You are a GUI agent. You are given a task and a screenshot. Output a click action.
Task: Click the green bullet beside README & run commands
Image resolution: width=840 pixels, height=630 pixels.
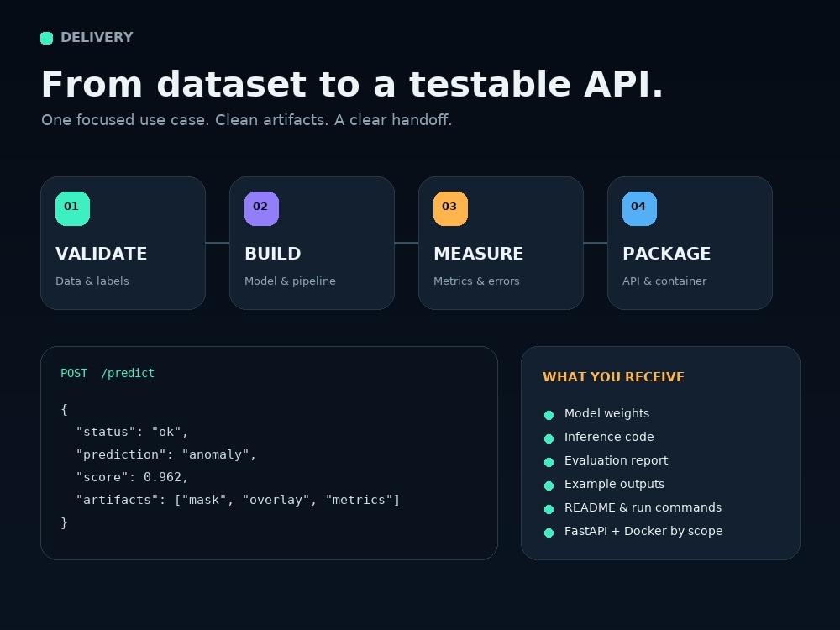click(549, 510)
